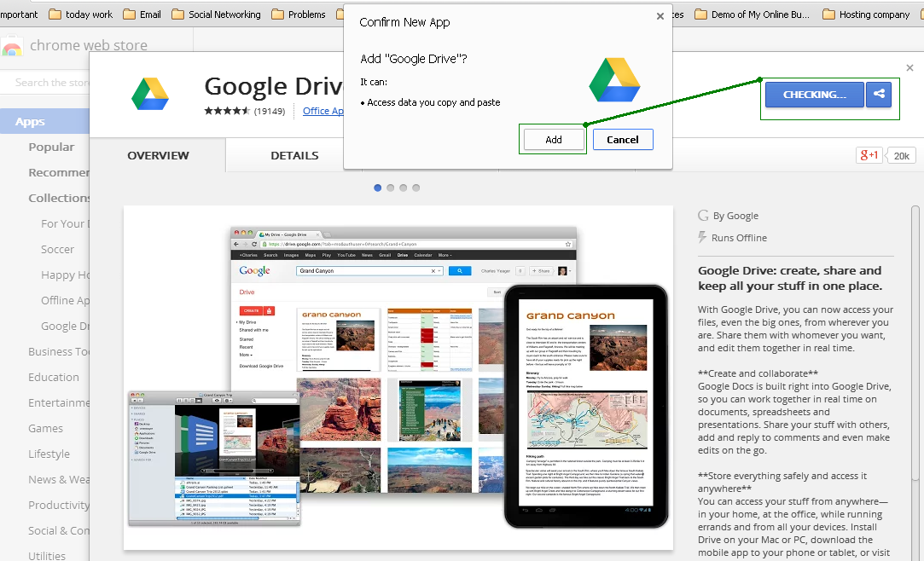
Task: Open the Soccer collection
Action: [57, 250]
